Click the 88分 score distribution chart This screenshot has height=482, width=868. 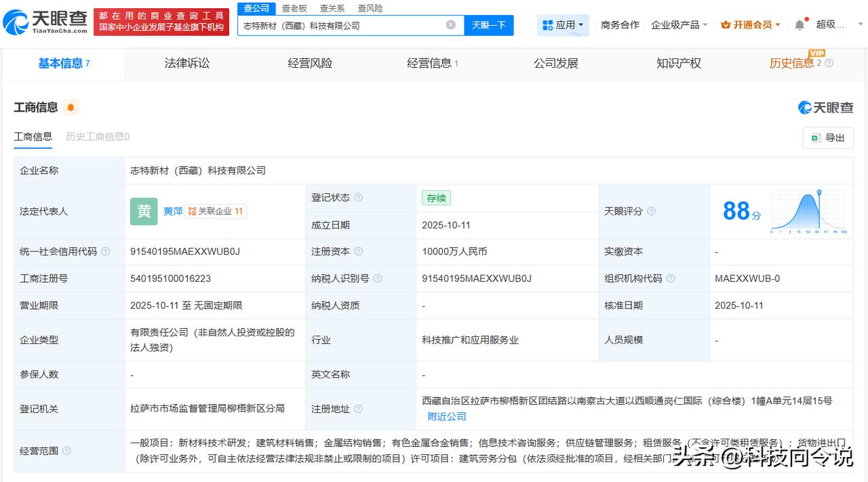pos(808,212)
